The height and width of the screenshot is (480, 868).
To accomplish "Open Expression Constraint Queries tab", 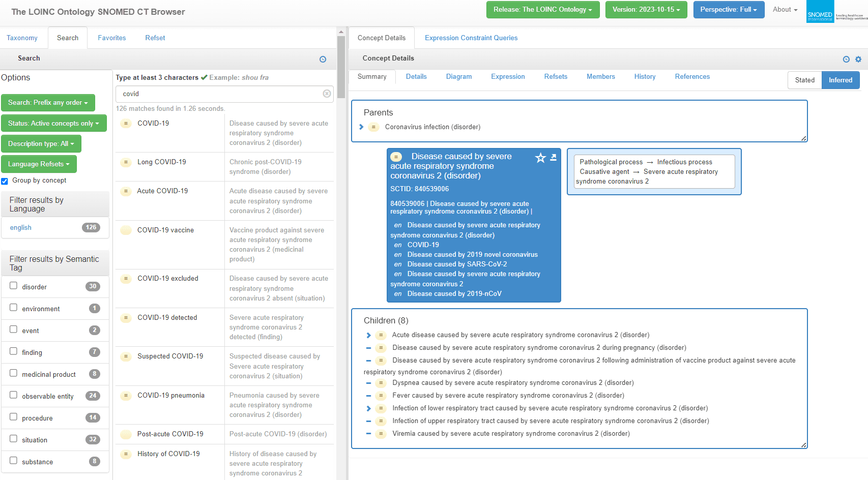I will (471, 38).
